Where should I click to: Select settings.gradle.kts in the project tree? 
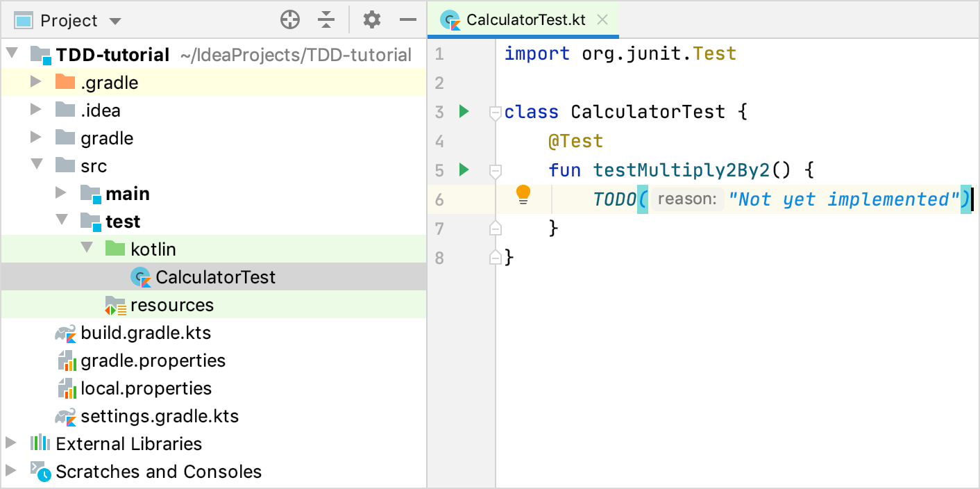click(159, 416)
